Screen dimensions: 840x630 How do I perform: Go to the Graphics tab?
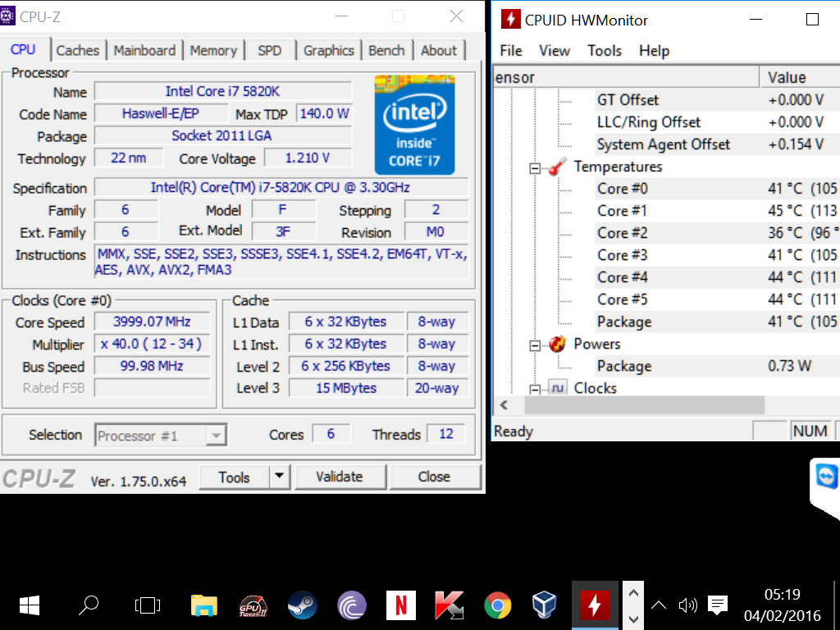pyautogui.click(x=329, y=50)
